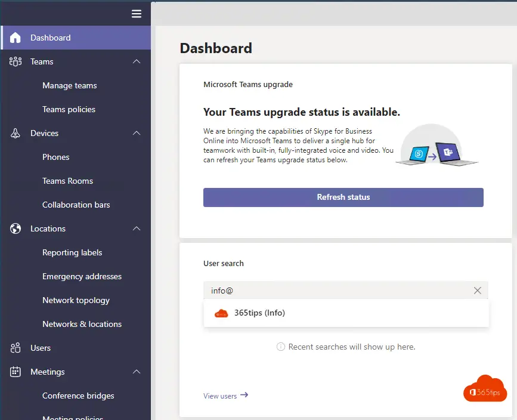Open Manage teams in sidebar
Viewport: 517px width, 420px height.
point(70,85)
